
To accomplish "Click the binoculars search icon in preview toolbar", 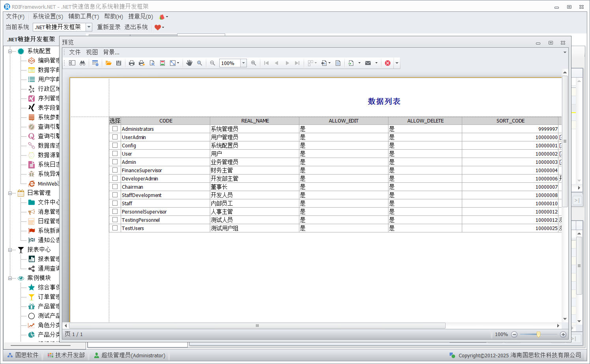I will click(82, 63).
